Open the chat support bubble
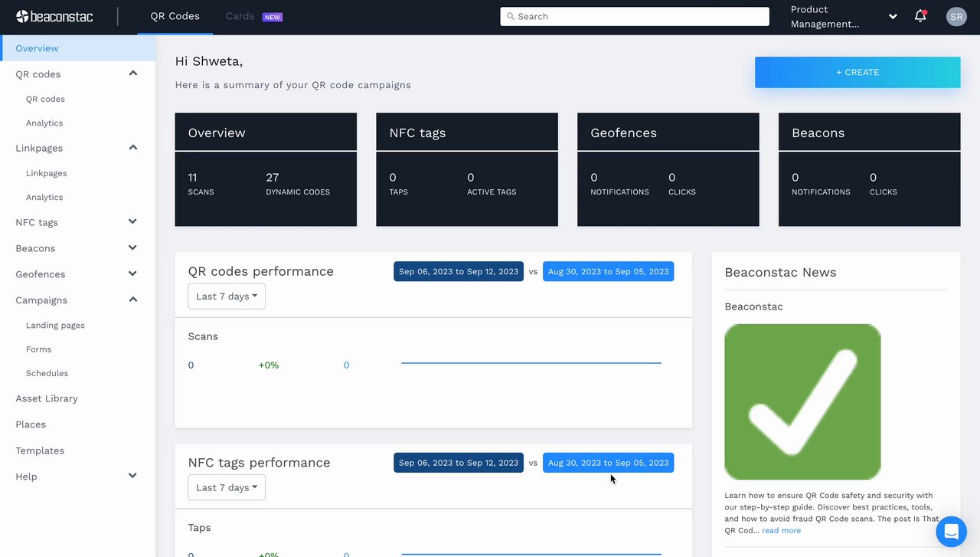980x557 pixels. [x=951, y=531]
